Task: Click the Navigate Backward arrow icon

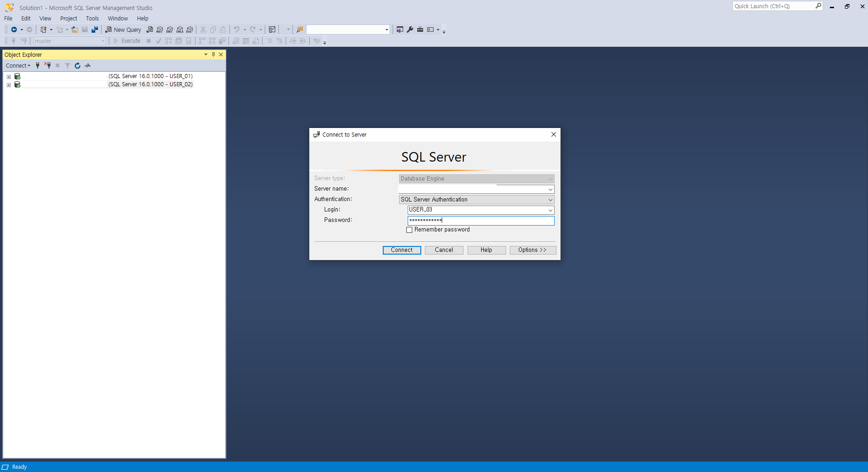Action: click(x=14, y=29)
